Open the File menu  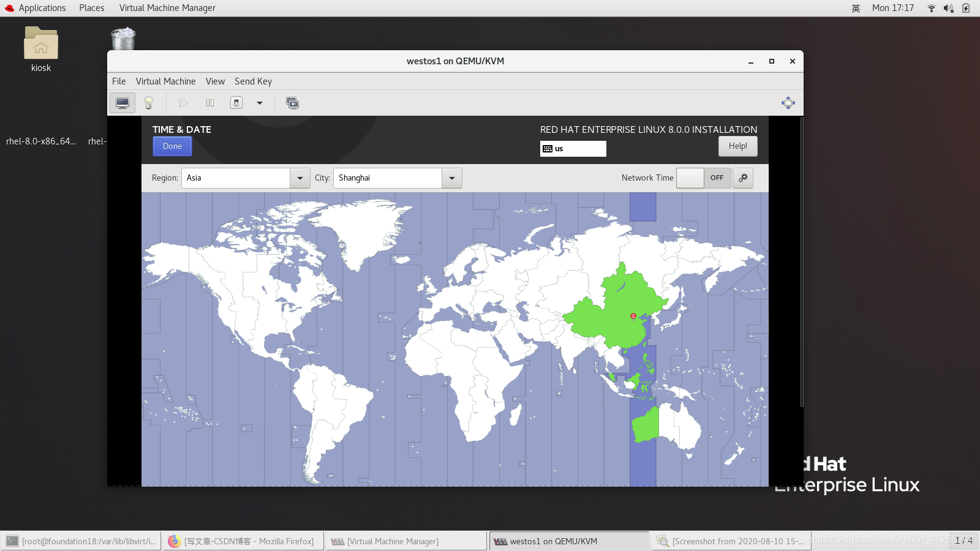point(119,81)
